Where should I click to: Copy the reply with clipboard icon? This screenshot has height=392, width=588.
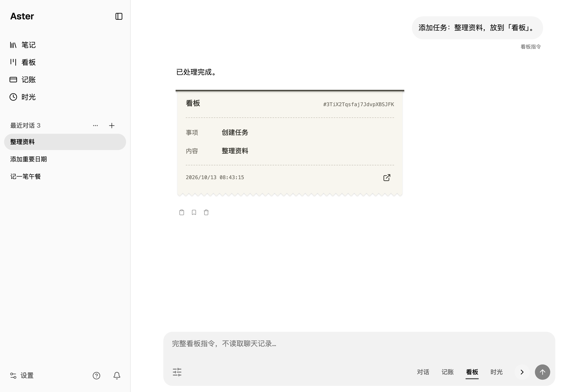tap(182, 213)
